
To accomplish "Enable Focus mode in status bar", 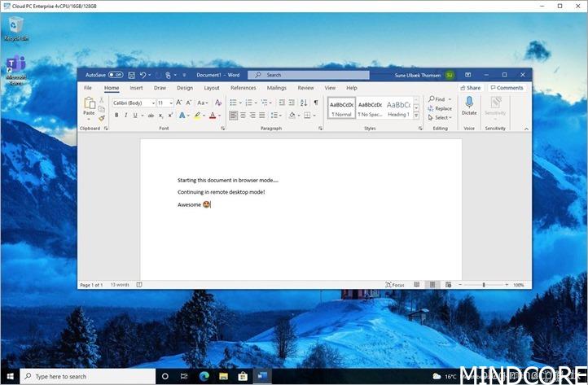I will (x=394, y=285).
